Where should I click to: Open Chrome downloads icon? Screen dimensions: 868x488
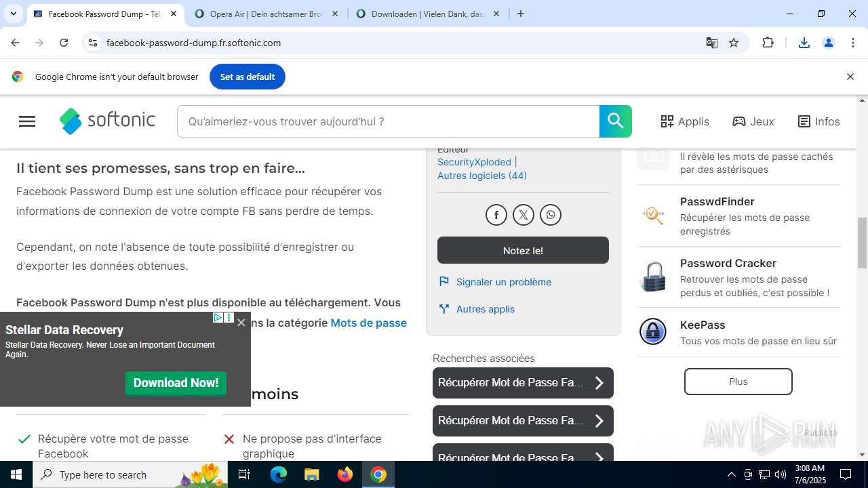(x=804, y=43)
